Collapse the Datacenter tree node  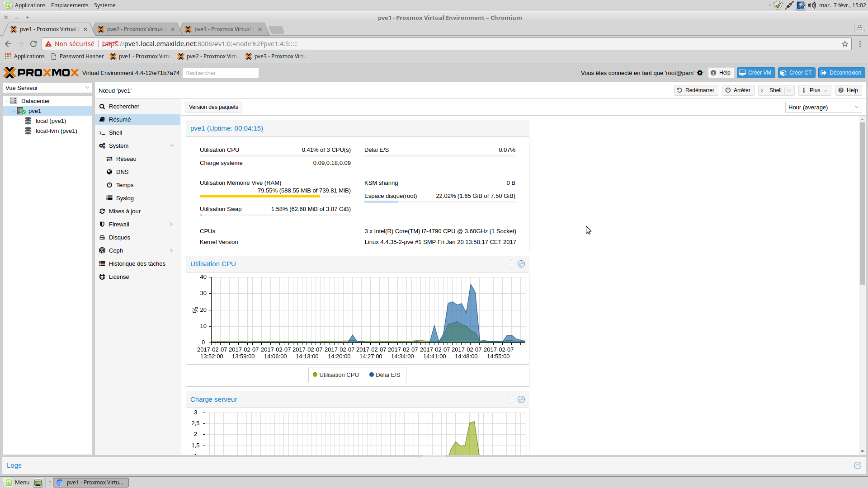pyautogui.click(x=6, y=101)
